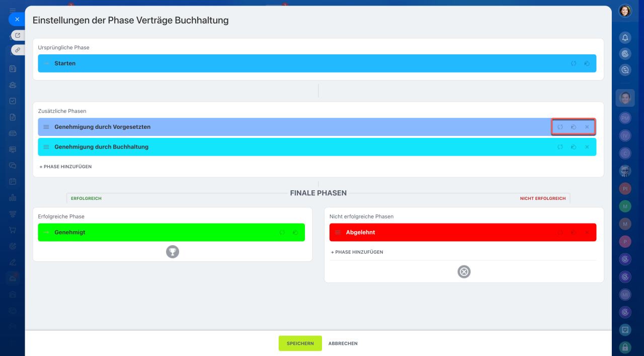Cancel changes with Abbrechen
The width and height of the screenshot is (644, 356).
(x=343, y=343)
